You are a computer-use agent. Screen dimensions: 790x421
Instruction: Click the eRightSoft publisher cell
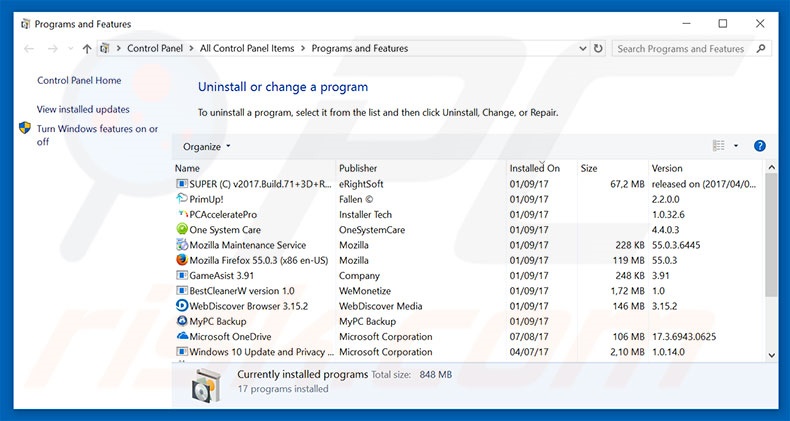coord(361,184)
